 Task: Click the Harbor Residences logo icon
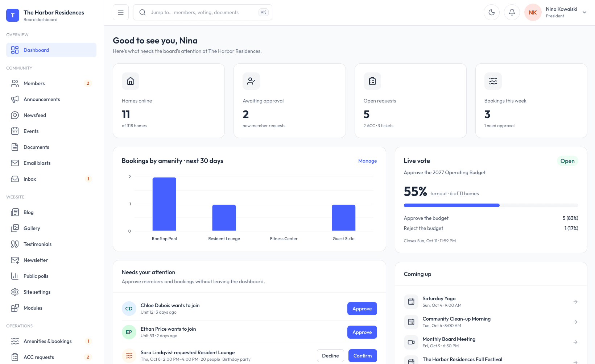[x=13, y=15]
